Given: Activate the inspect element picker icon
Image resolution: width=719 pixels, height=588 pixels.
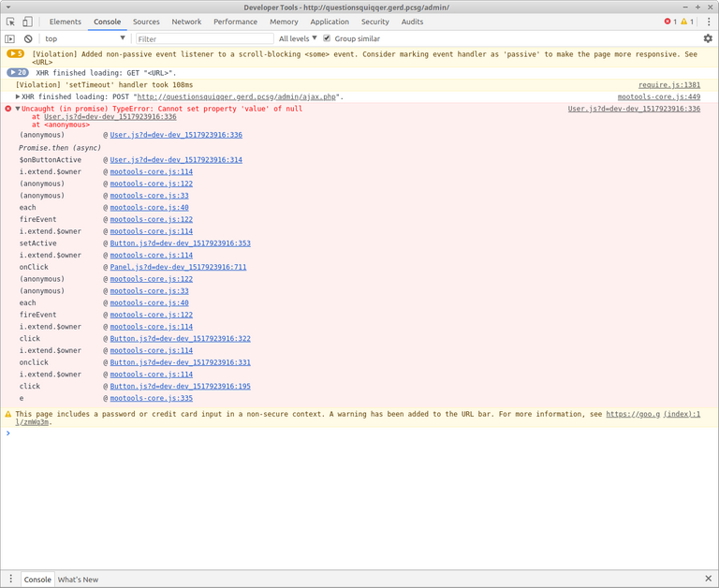Looking at the screenshot, I should coord(10,22).
